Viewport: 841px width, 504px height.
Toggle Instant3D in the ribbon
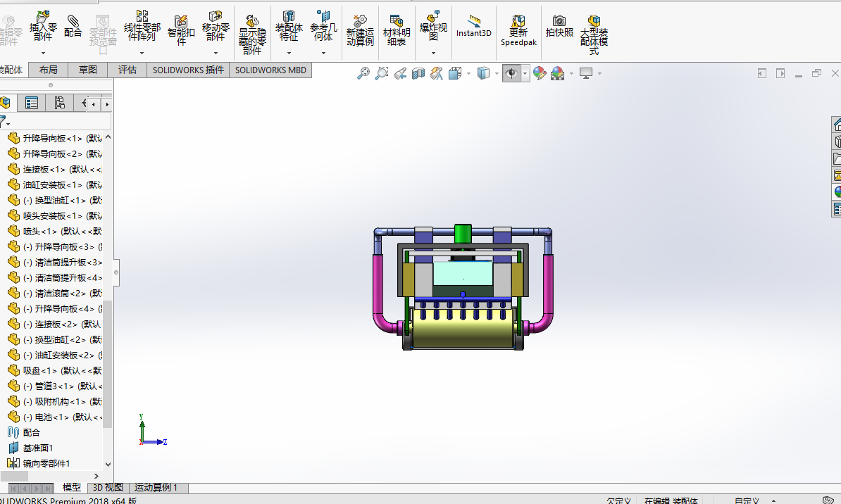[473, 27]
